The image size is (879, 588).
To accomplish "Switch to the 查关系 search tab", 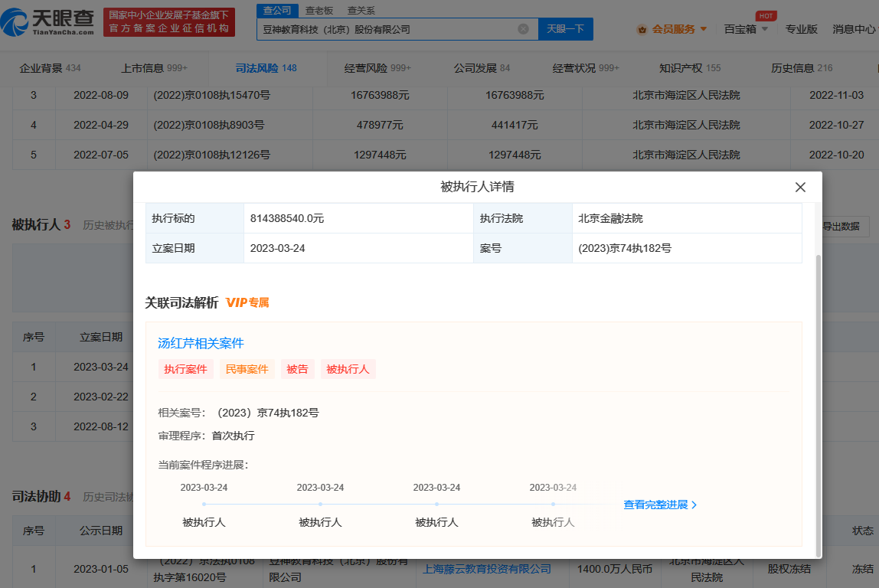I will [x=361, y=11].
